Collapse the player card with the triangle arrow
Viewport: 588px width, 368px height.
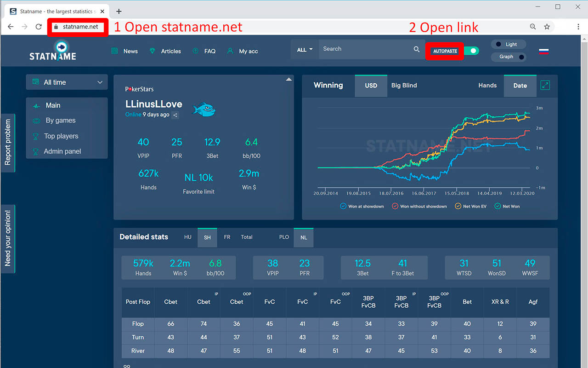[289, 80]
